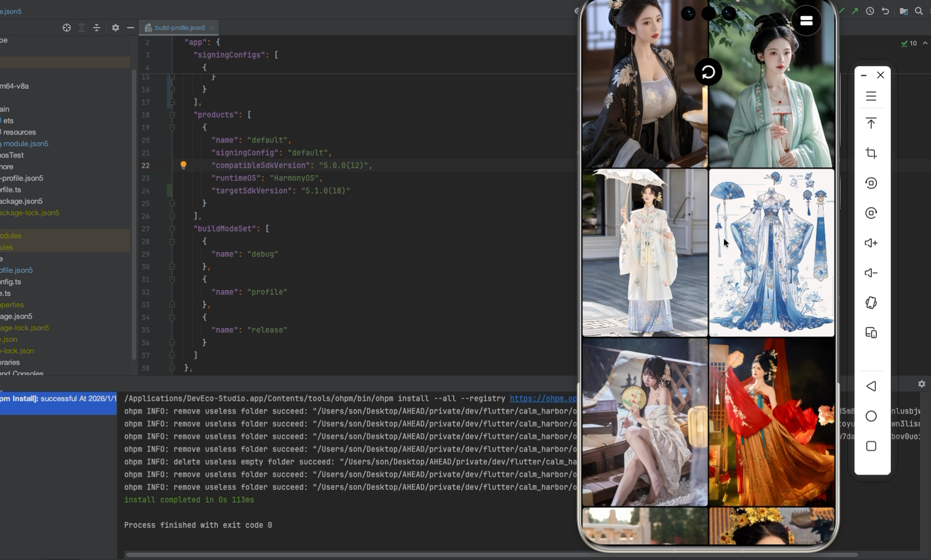This screenshot has height=560, width=931.
Task: Push changes with green arrow icon
Action: click(x=855, y=11)
